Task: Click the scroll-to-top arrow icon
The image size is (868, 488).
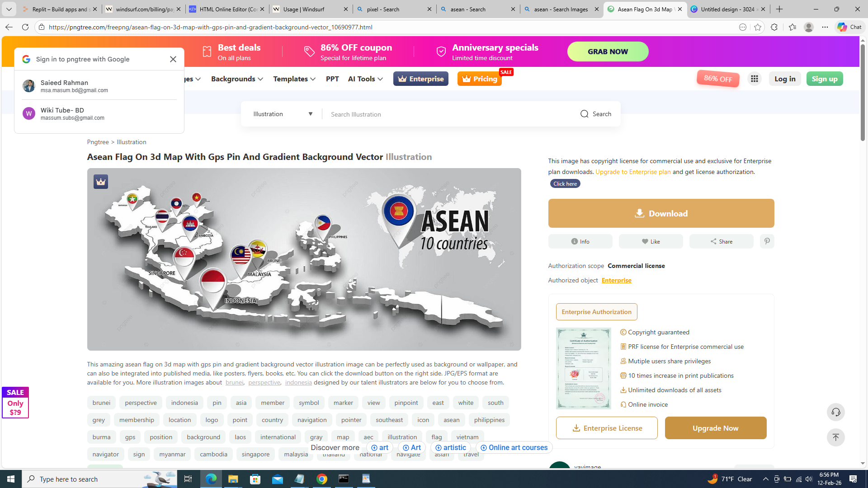Action: (x=835, y=437)
